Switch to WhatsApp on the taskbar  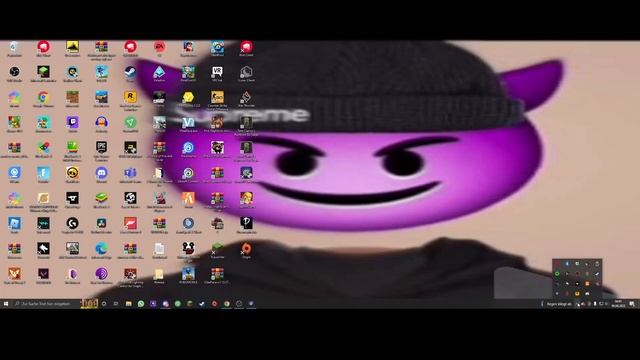[141, 304]
